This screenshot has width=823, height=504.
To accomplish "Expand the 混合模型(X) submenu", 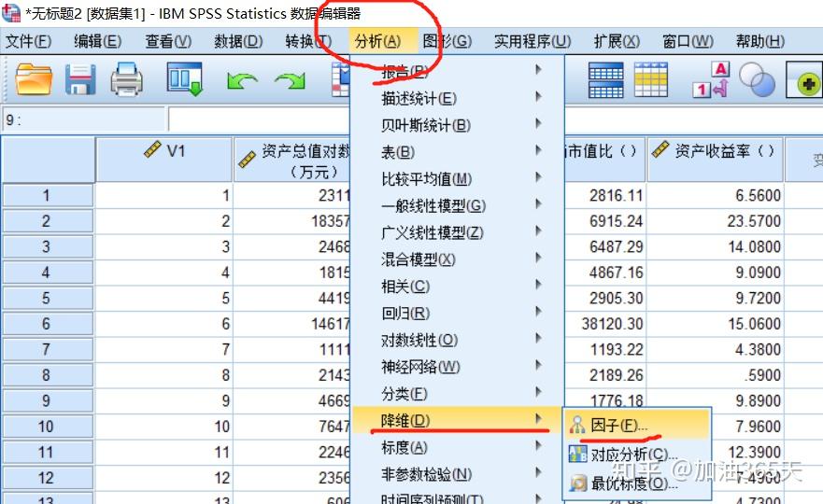I will (x=457, y=259).
